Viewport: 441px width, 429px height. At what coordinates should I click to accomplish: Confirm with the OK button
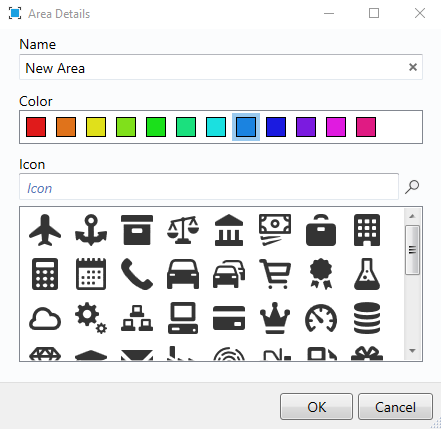pyautogui.click(x=316, y=407)
